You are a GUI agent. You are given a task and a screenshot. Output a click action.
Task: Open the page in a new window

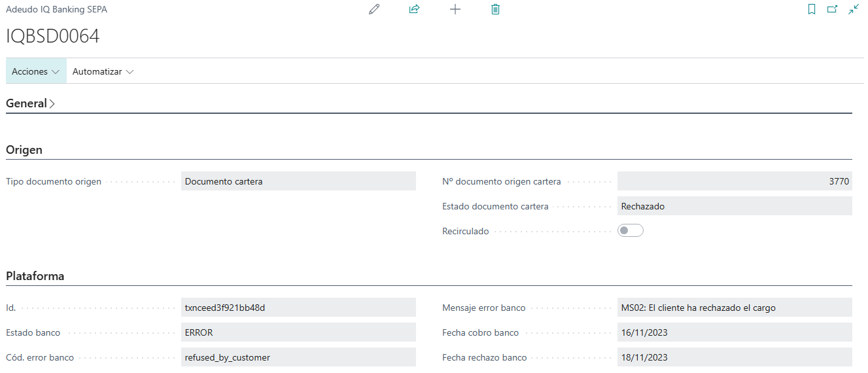tap(832, 9)
